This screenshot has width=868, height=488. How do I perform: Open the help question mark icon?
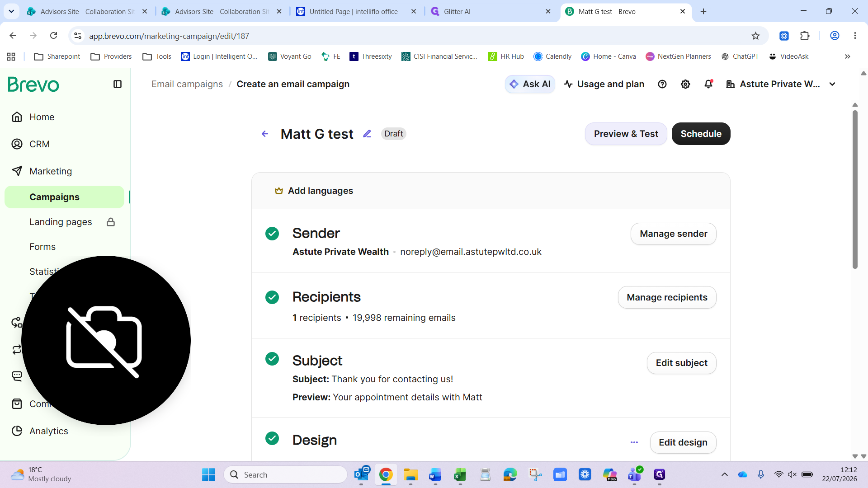click(662, 84)
